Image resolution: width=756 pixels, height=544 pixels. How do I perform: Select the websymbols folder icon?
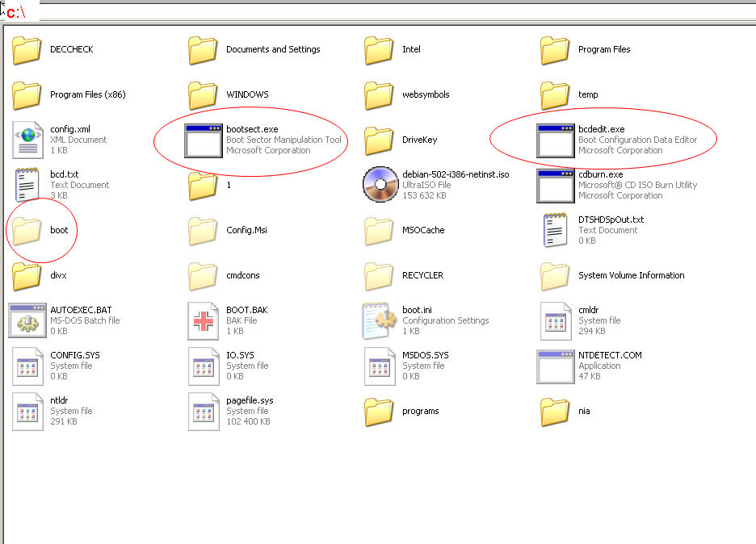point(379,95)
